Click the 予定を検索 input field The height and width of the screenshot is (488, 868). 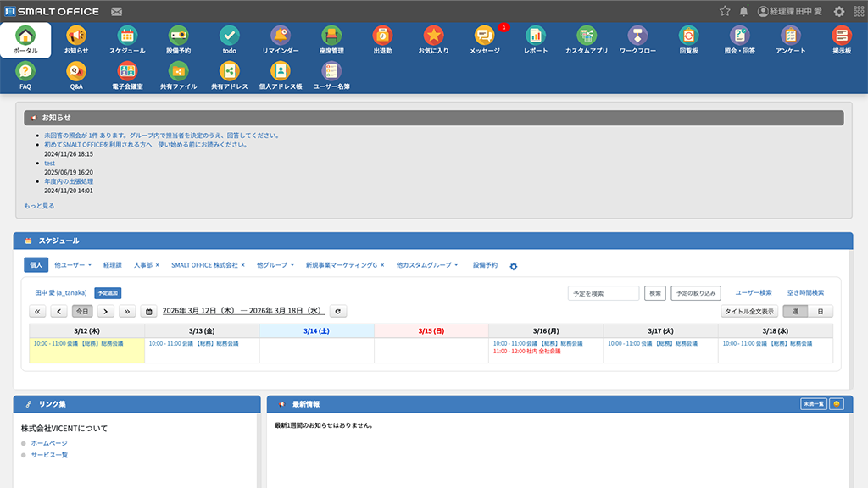pyautogui.click(x=604, y=293)
